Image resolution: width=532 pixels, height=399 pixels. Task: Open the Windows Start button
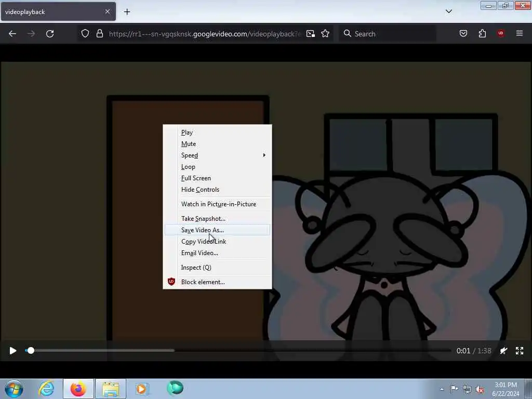click(x=14, y=389)
